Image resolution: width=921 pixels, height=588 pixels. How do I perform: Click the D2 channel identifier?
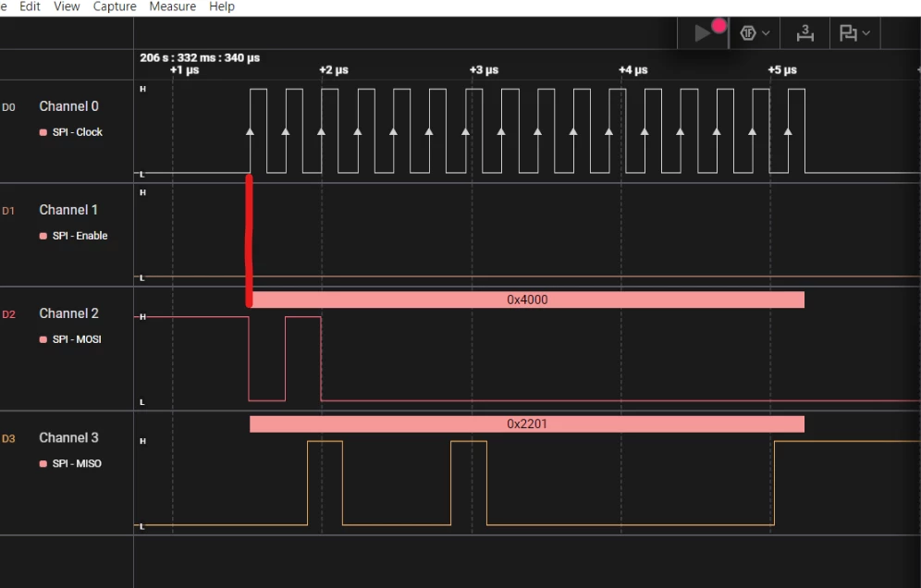(x=9, y=314)
